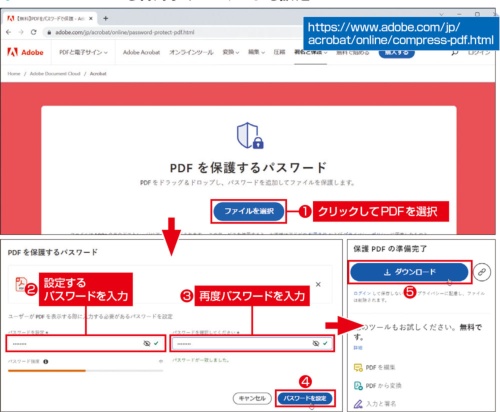Open the 圧縮 menu item
The image size is (500, 412).
coord(279,52)
